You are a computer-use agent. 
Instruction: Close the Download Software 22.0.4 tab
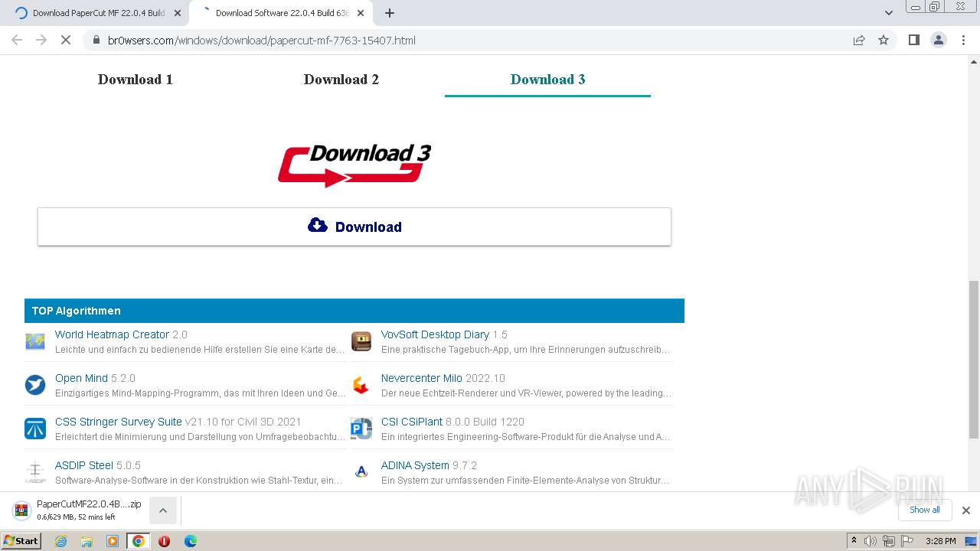pos(361,13)
